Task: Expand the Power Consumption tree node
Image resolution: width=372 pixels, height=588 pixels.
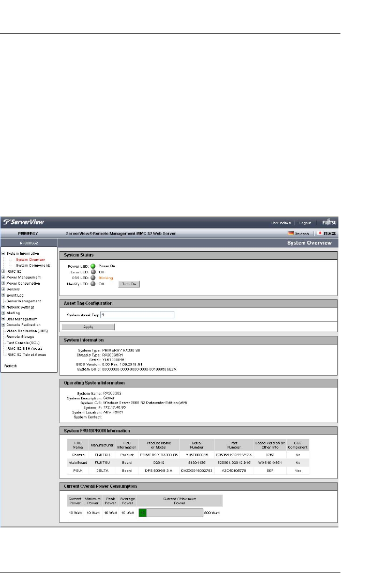Action: (4, 284)
